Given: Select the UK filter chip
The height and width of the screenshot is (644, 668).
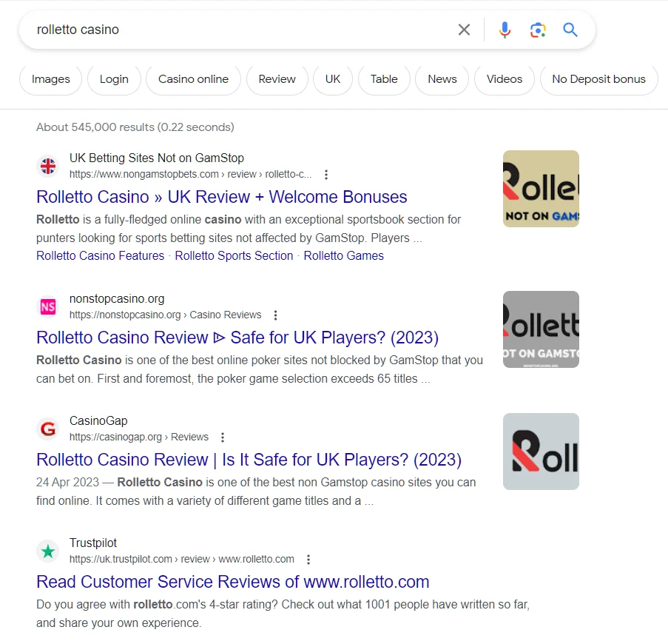Looking at the screenshot, I should pyautogui.click(x=333, y=79).
